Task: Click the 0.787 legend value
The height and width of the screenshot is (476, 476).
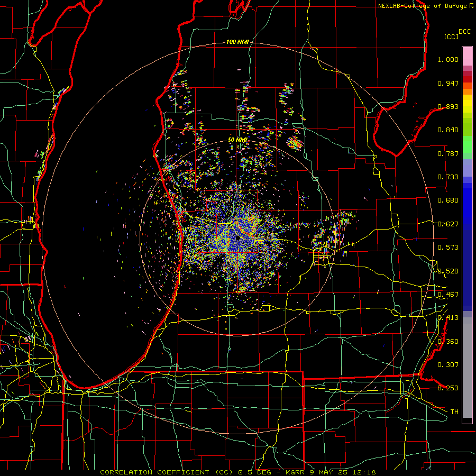Action: [448, 153]
